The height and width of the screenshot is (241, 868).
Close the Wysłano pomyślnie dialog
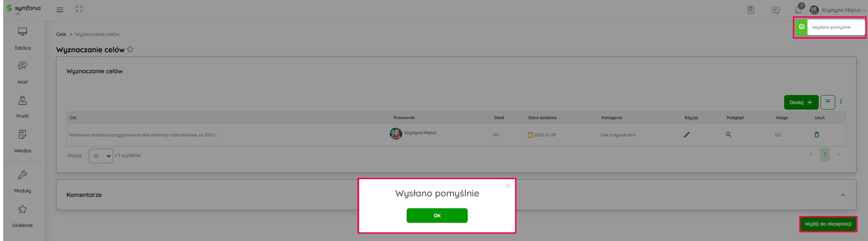[x=507, y=186]
